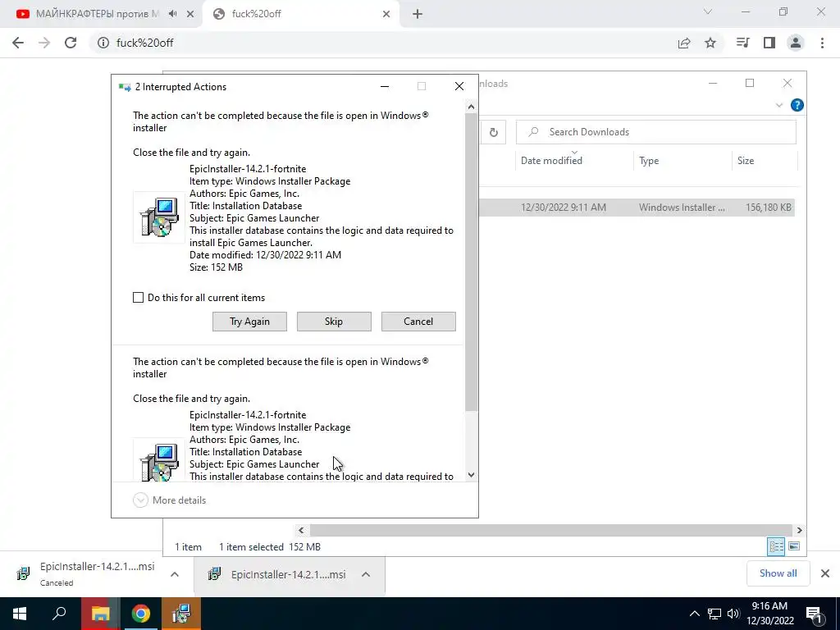Expand the Explorer ribbon chevron

pyautogui.click(x=779, y=105)
